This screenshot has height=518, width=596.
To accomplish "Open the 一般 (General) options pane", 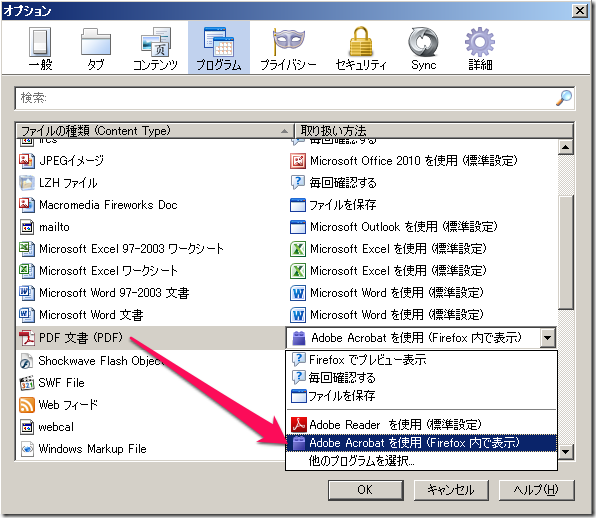I will pos(40,49).
